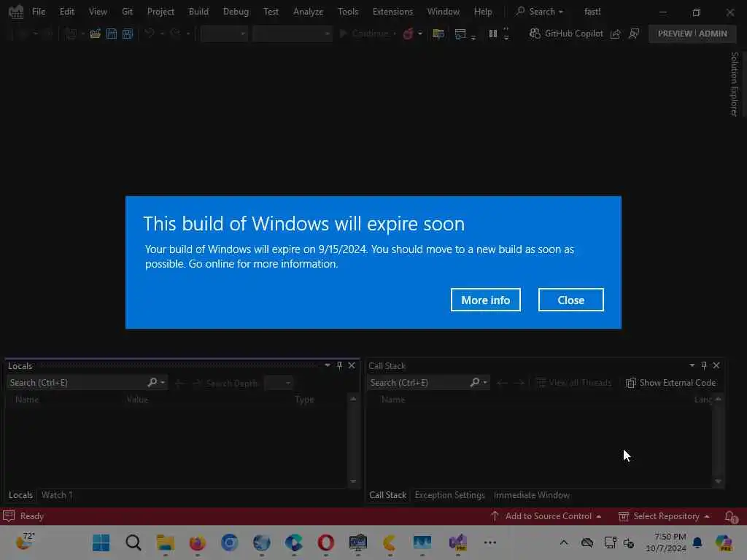
Task: Open Opera from the taskbar
Action: 326,542
